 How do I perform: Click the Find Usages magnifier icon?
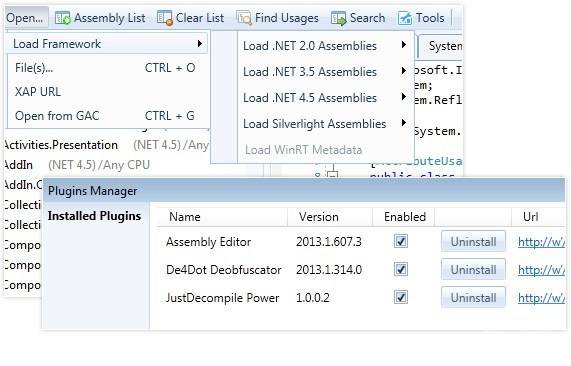pos(244,18)
